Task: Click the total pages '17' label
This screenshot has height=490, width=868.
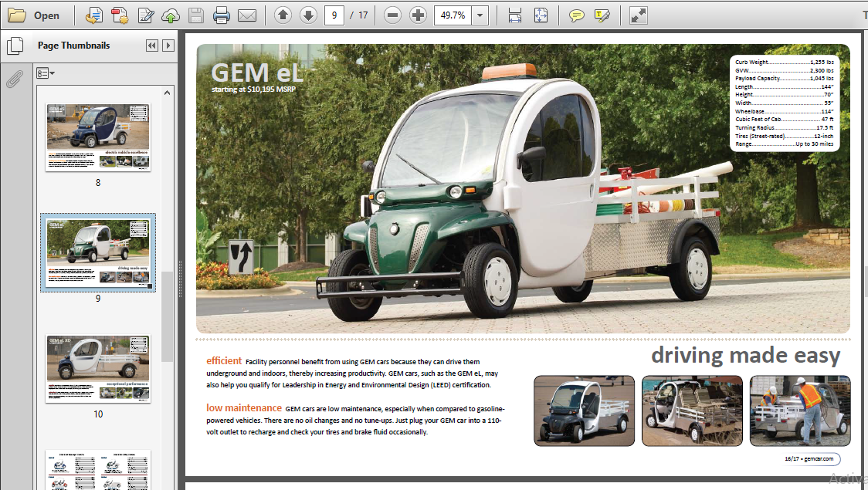Action: [x=363, y=15]
